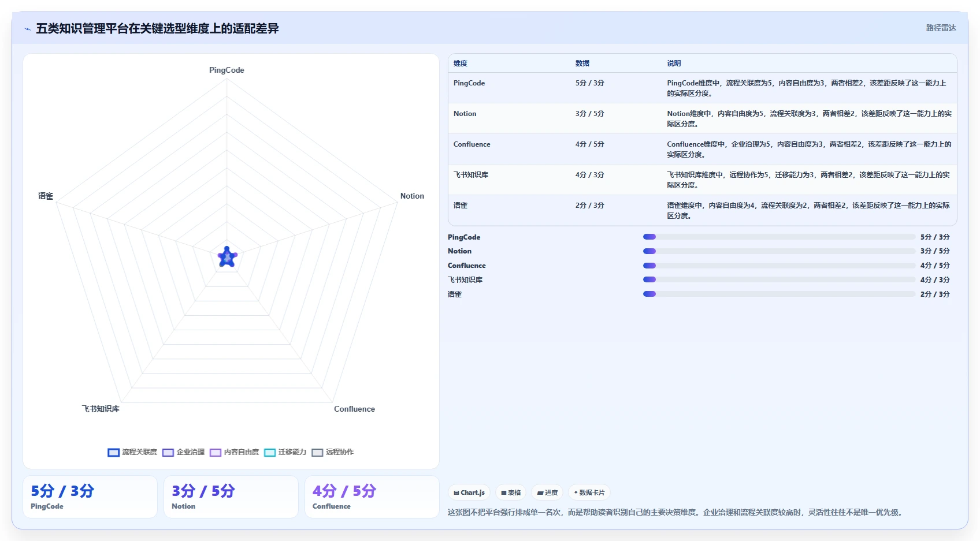
Task: Click the Notion progress bar
Action: [779, 251]
